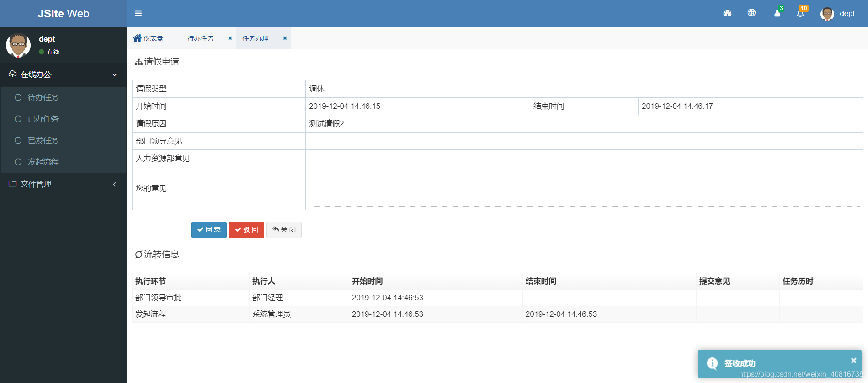Viewport: 868px width, 383px height.
Task: Click the home icon on 仪表盘 tab
Action: [x=137, y=38]
